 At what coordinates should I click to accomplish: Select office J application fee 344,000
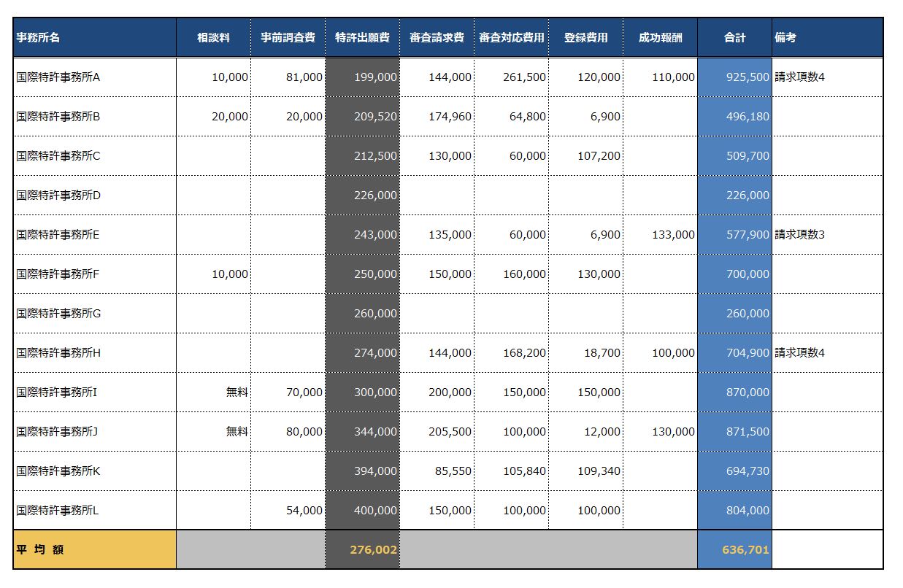click(362, 432)
